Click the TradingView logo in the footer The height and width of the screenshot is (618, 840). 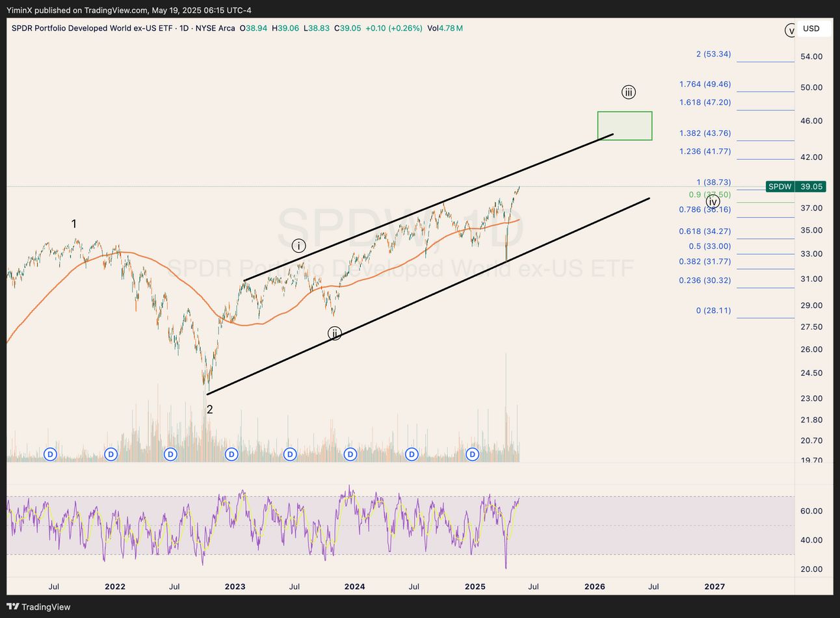point(40,607)
